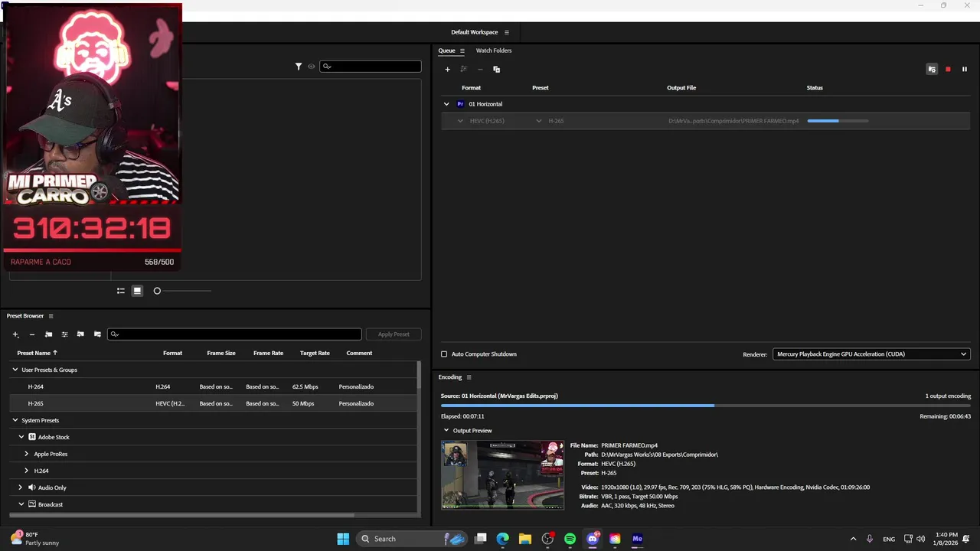
Task: Collapse User Presets & Groups
Action: (15, 370)
